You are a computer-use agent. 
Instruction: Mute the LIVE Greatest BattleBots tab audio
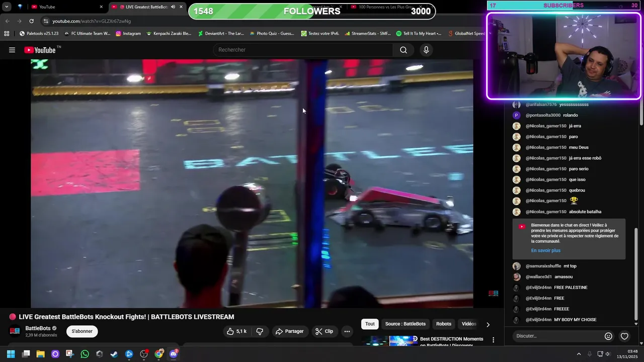click(173, 7)
